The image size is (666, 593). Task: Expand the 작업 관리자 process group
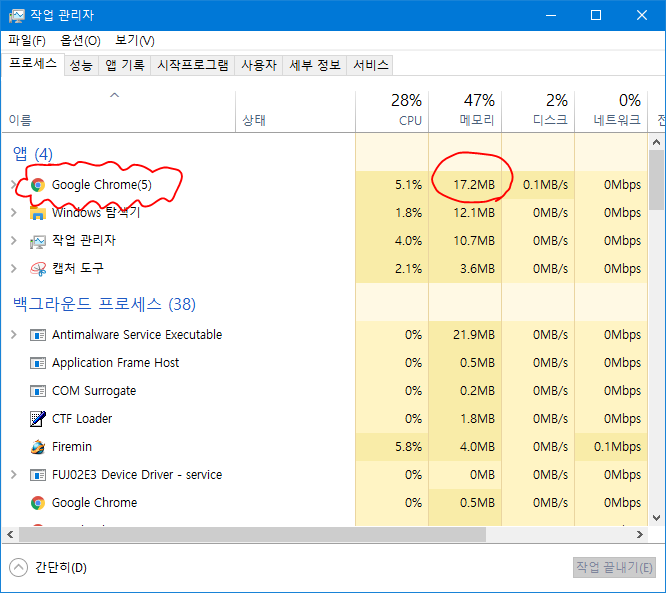[x=14, y=240]
